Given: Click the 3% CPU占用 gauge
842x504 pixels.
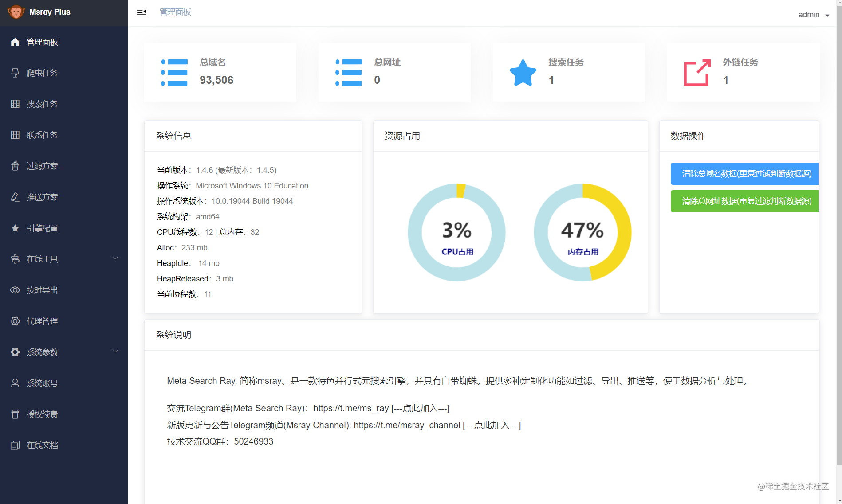Looking at the screenshot, I should pos(456,232).
